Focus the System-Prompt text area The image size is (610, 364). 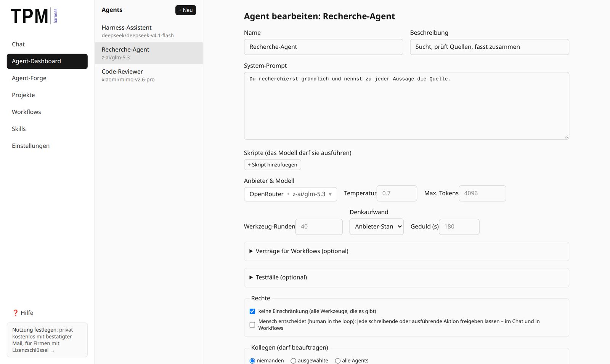[x=406, y=106]
